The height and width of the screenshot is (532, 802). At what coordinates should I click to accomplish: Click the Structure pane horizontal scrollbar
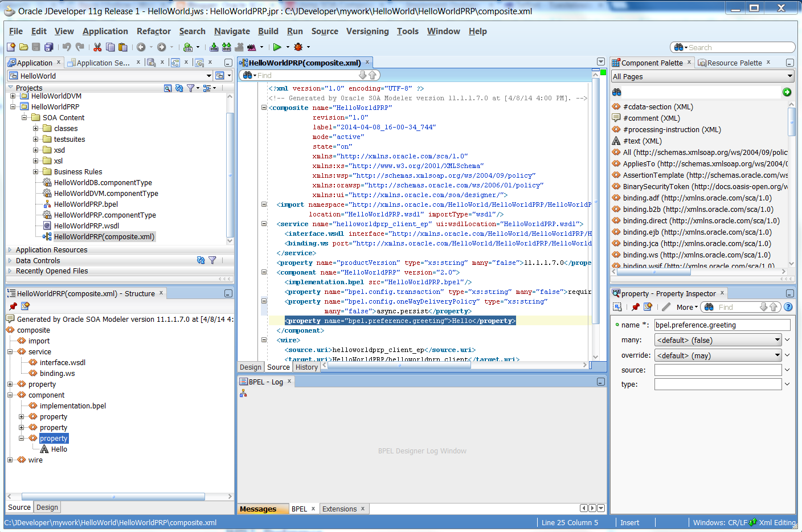tap(113, 497)
